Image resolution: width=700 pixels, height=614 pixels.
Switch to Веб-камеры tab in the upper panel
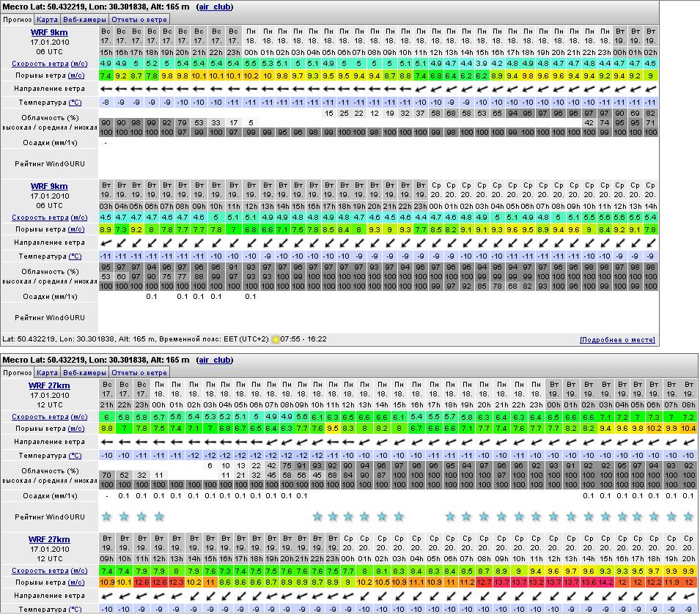[84, 20]
